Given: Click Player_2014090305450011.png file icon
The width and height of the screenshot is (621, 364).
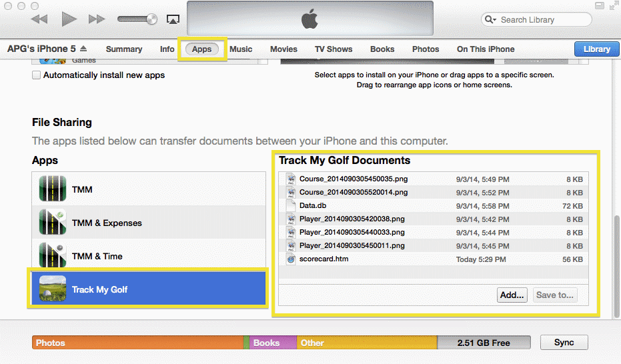Looking at the screenshot, I should pyautogui.click(x=291, y=246).
